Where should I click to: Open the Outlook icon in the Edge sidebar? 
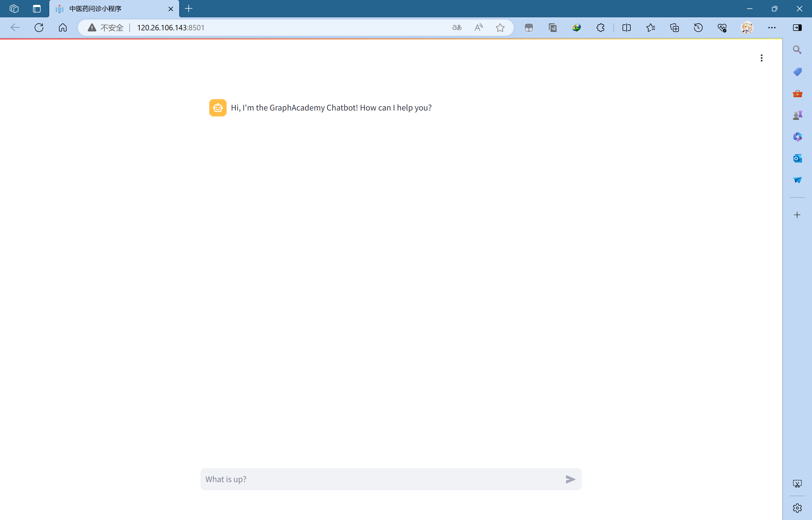(797, 158)
